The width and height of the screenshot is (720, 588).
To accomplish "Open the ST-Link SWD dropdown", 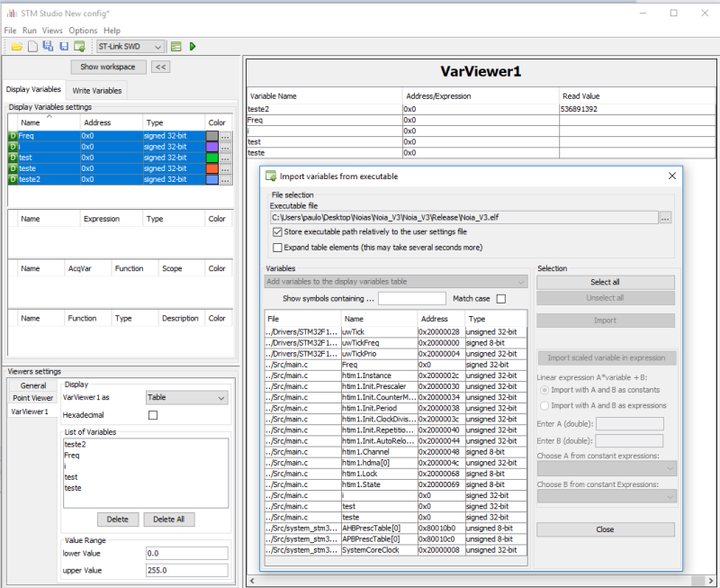I will tap(130, 47).
